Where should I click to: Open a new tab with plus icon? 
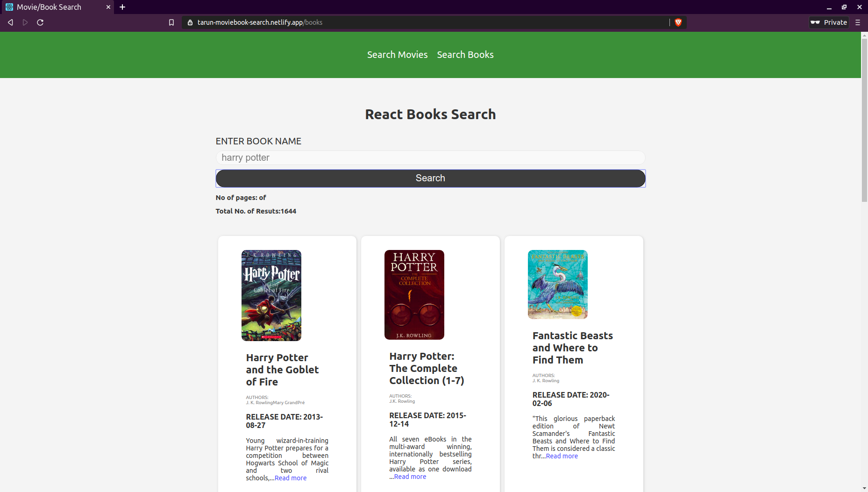[x=122, y=7]
